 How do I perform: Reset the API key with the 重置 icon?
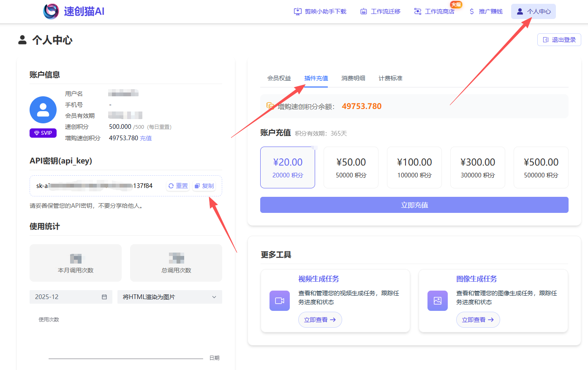177,185
